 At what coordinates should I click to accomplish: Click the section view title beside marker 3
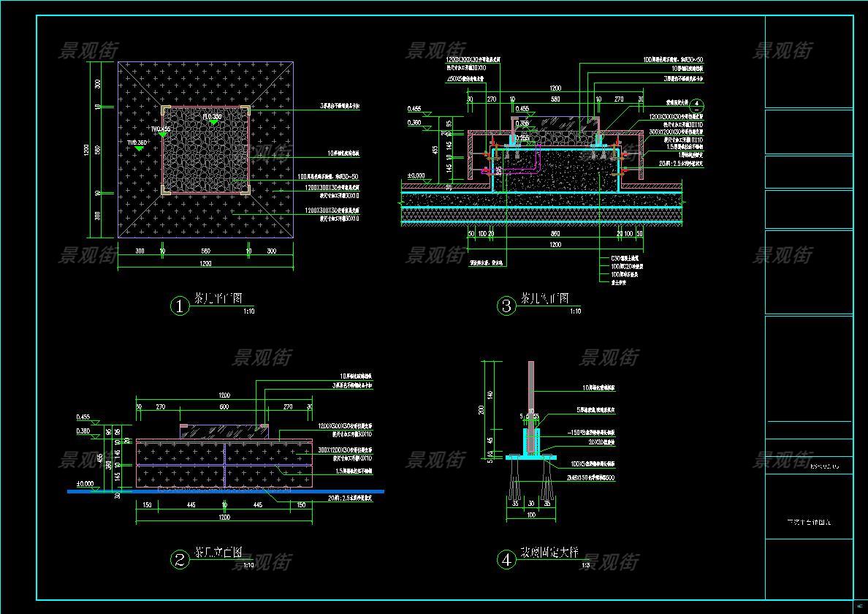click(544, 299)
